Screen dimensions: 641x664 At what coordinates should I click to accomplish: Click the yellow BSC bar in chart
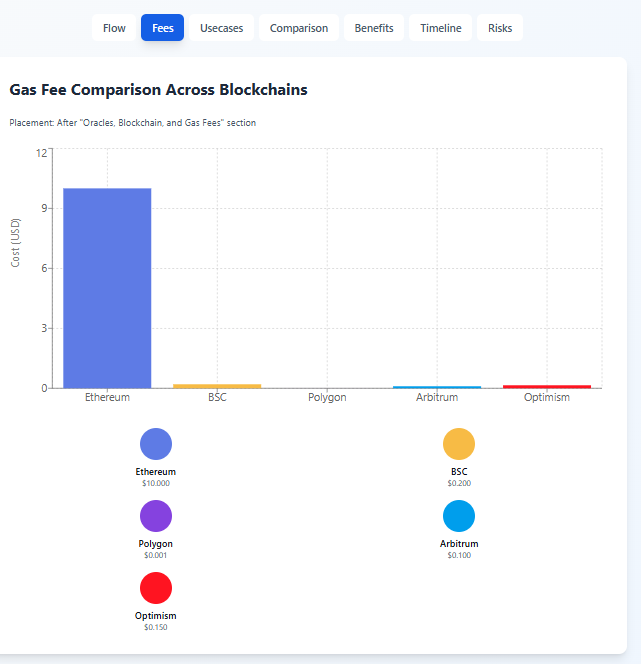pyautogui.click(x=217, y=385)
